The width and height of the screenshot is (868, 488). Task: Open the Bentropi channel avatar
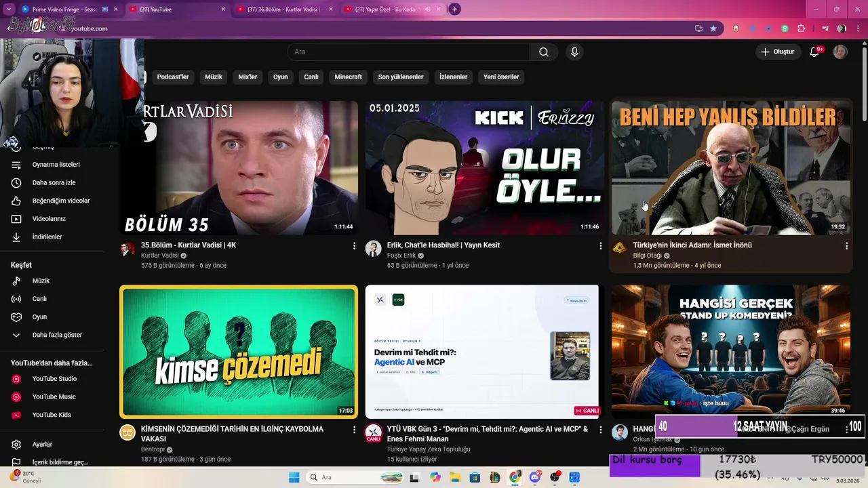coord(127,432)
